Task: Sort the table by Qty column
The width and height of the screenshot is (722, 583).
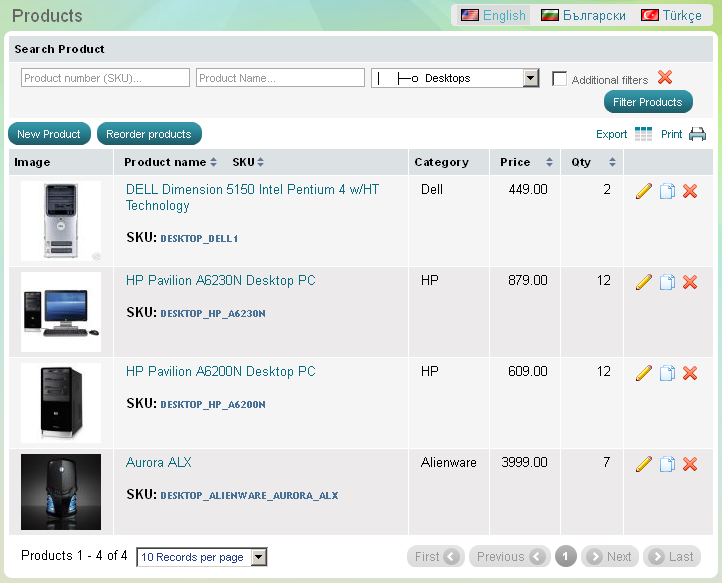Action: (x=612, y=162)
